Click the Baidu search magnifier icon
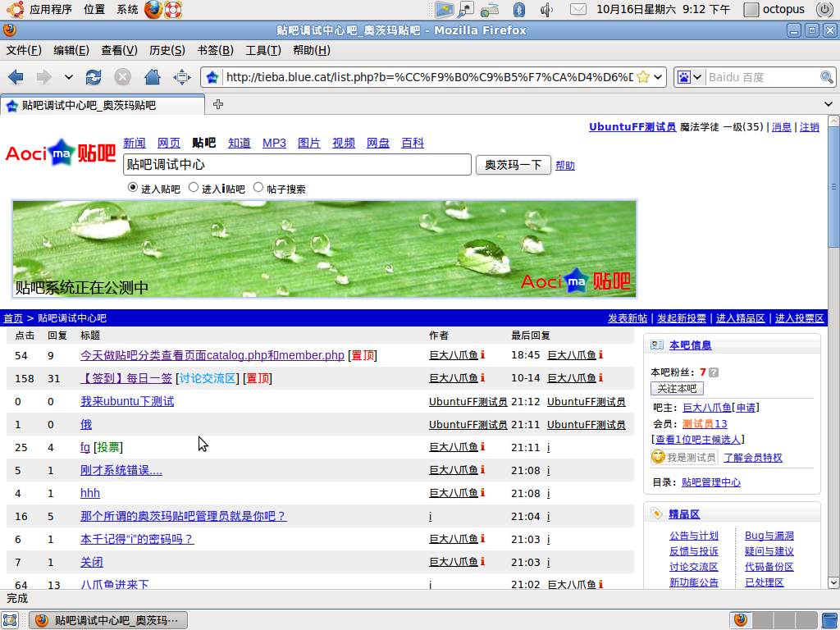Screen dimensions: 840x630 [x=827, y=77]
